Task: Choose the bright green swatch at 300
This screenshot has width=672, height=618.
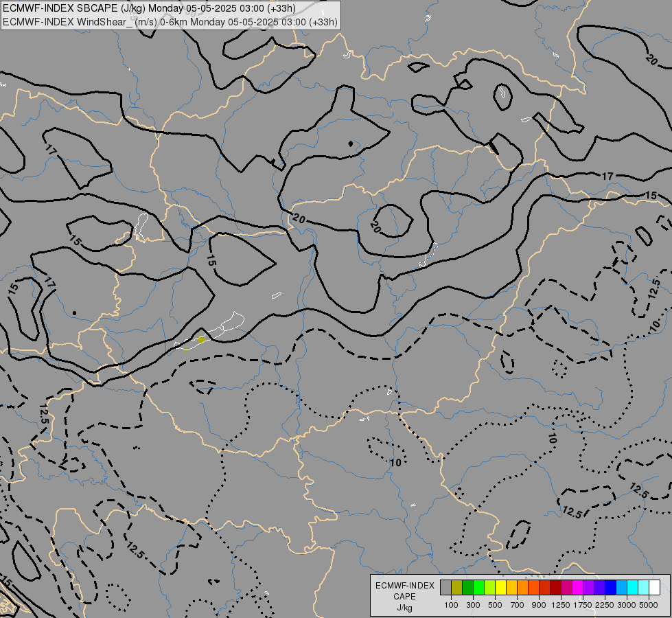Action: 478,588
